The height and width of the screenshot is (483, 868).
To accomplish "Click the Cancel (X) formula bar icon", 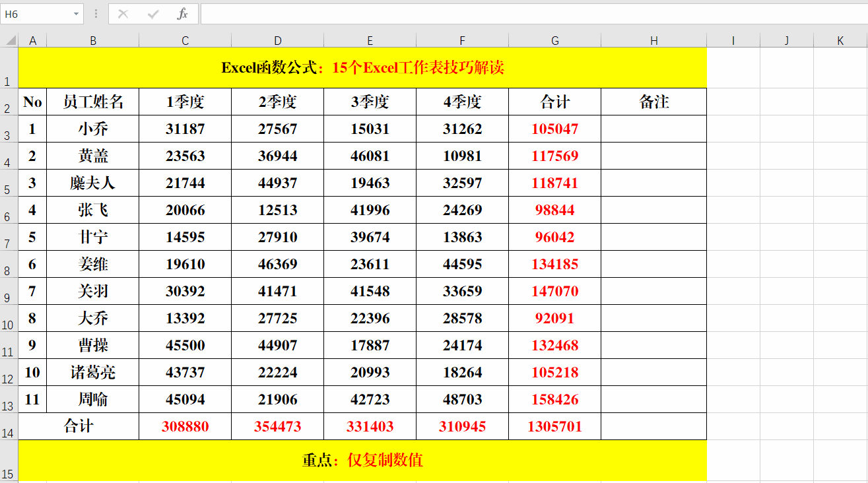I will (x=123, y=14).
